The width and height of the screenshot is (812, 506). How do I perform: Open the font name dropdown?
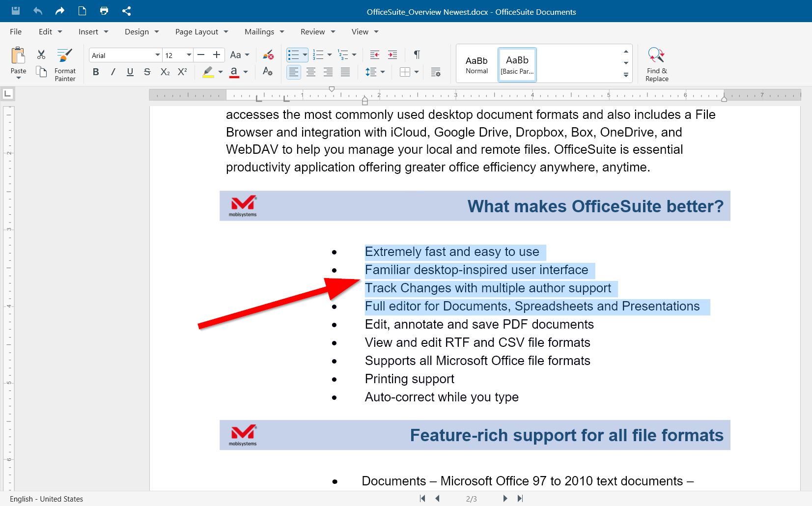pos(157,55)
